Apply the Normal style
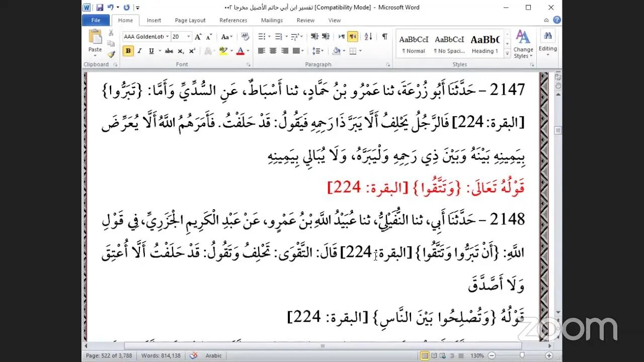 pyautogui.click(x=414, y=44)
